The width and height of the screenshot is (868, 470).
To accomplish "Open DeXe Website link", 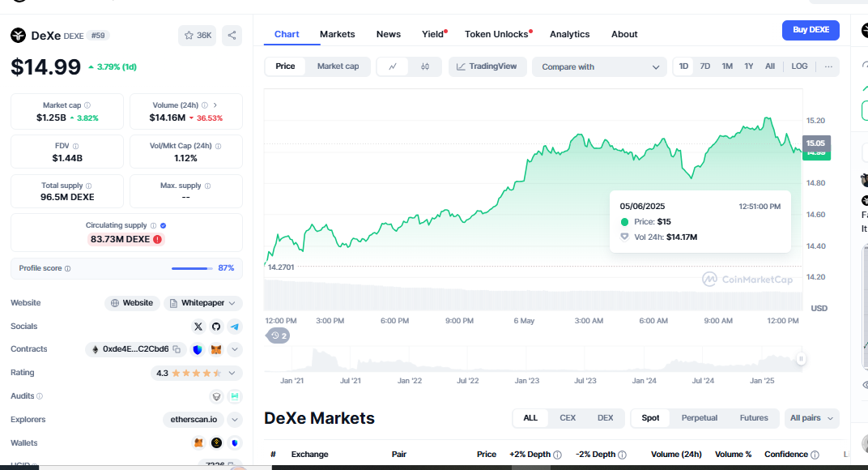I will [x=132, y=303].
